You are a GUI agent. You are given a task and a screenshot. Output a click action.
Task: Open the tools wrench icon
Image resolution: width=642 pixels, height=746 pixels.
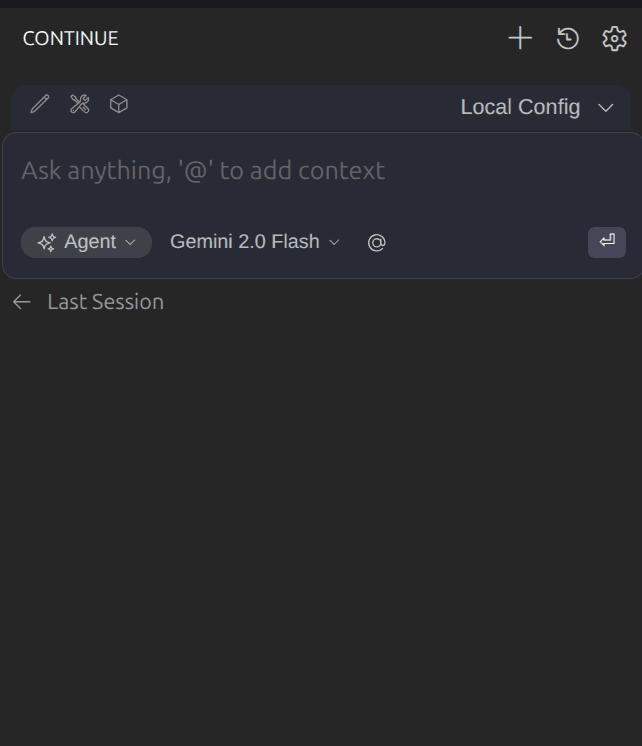tap(80, 104)
